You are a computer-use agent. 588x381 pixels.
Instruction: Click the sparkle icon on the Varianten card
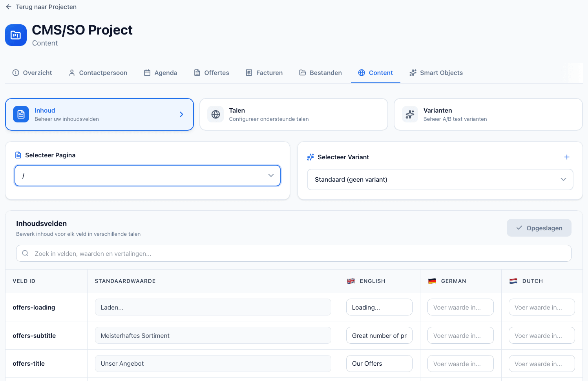click(x=410, y=114)
